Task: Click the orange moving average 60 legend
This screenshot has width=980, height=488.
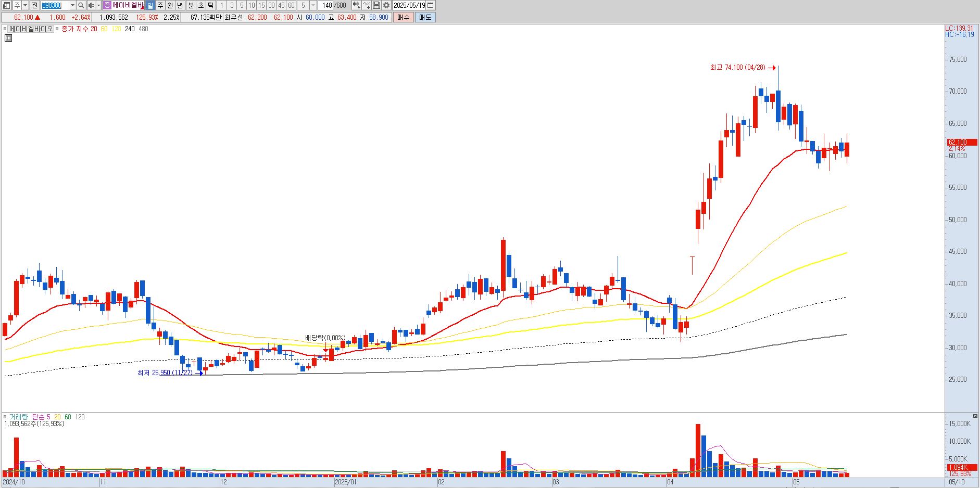Action: tap(104, 29)
